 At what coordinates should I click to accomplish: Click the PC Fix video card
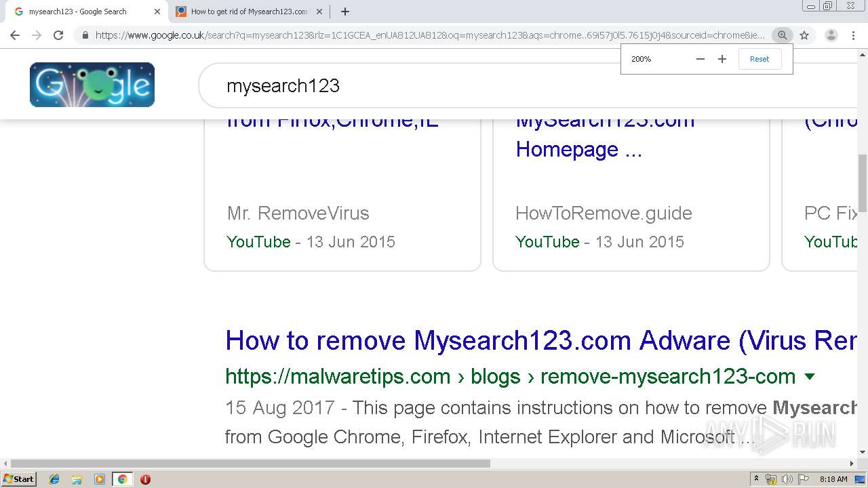click(819, 195)
